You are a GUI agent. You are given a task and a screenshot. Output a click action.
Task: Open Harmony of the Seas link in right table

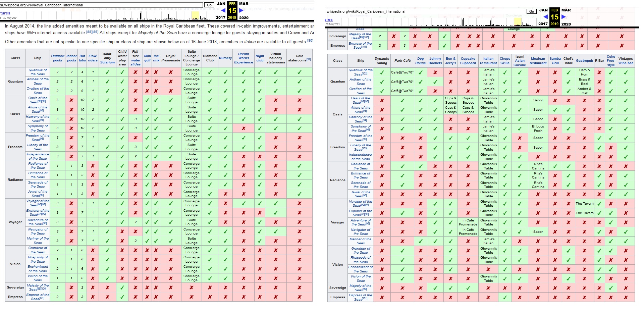pos(361,119)
